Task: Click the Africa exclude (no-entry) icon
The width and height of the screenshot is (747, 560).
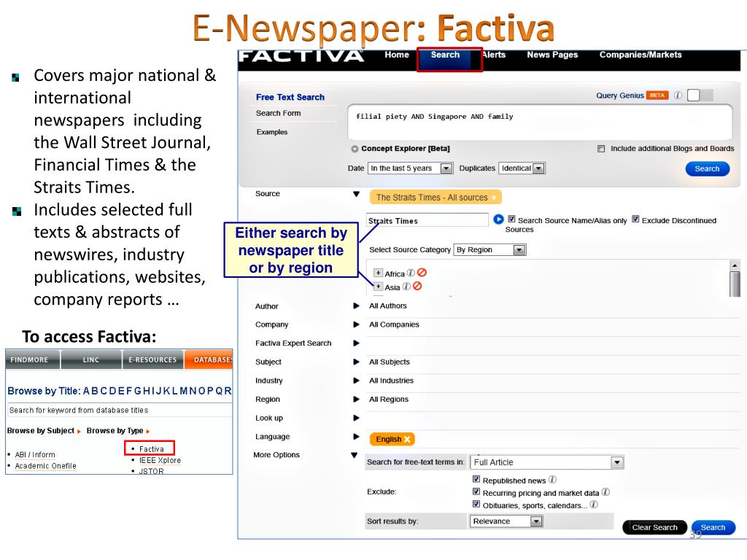Action: click(422, 273)
